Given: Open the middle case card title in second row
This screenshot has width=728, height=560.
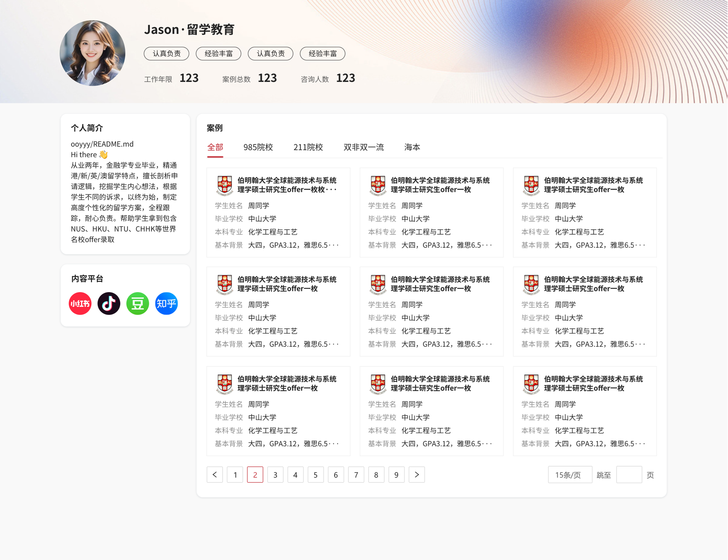Looking at the screenshot, I should tap(440, 284).
